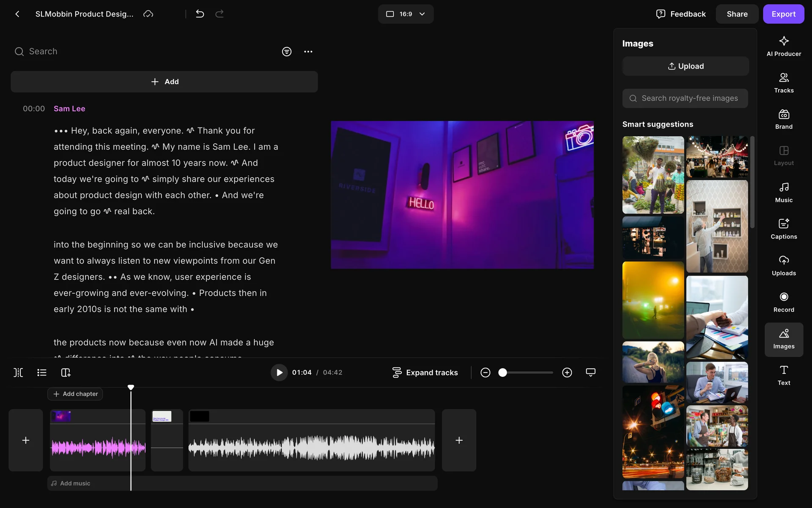Open the 16:9 aspect ratio dropdown

click(x=406, y=14)
